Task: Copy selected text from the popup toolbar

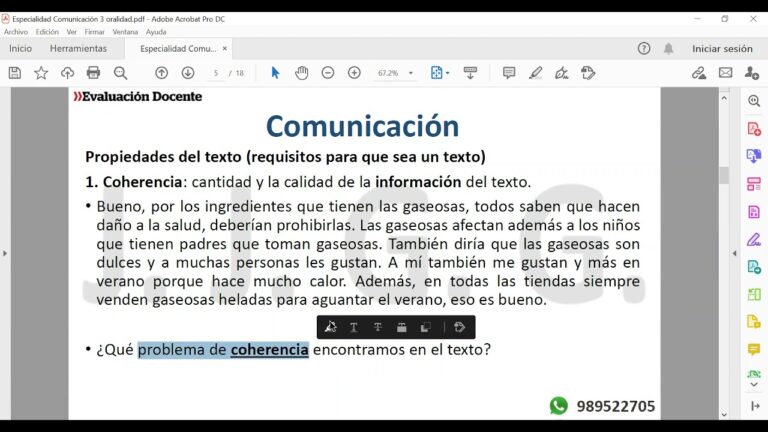Action: pyautogui.click(x=426, y=327)
